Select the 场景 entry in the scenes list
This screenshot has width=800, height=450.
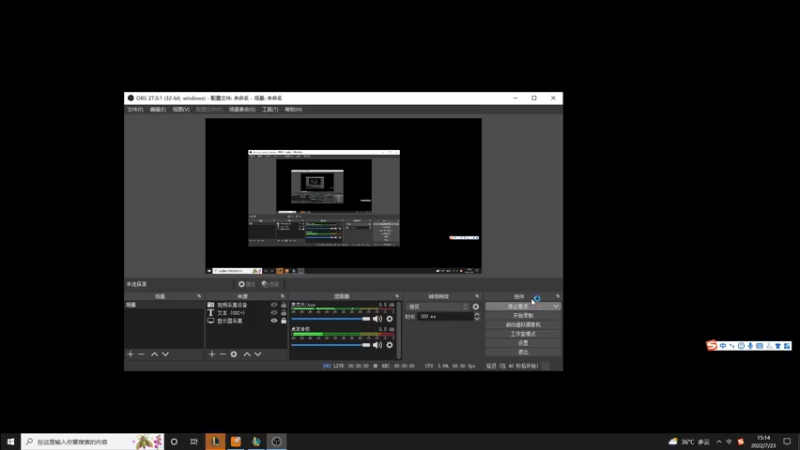coord(164,305)
